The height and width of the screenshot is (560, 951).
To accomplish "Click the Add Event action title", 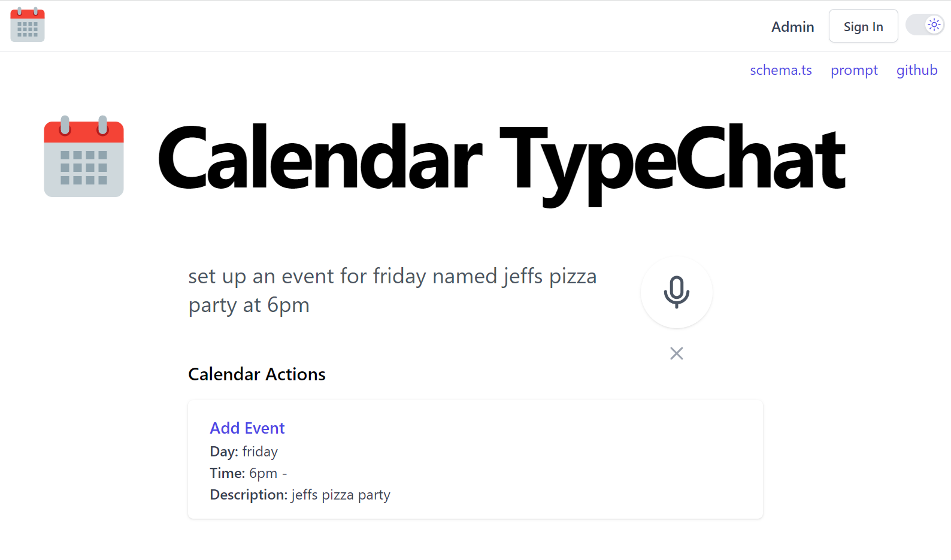I will pyautogui.click(x=247, y=428).
